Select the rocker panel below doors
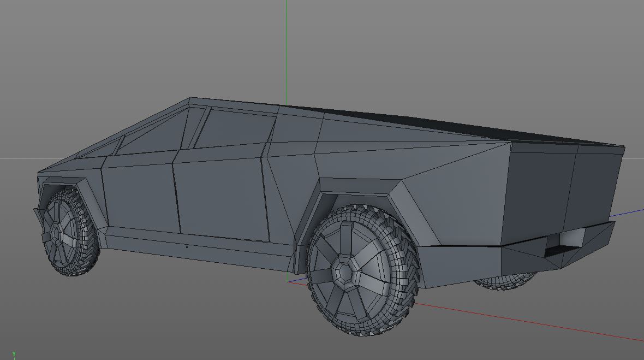This screenshot has width=644, height=360. pos(197,247)
